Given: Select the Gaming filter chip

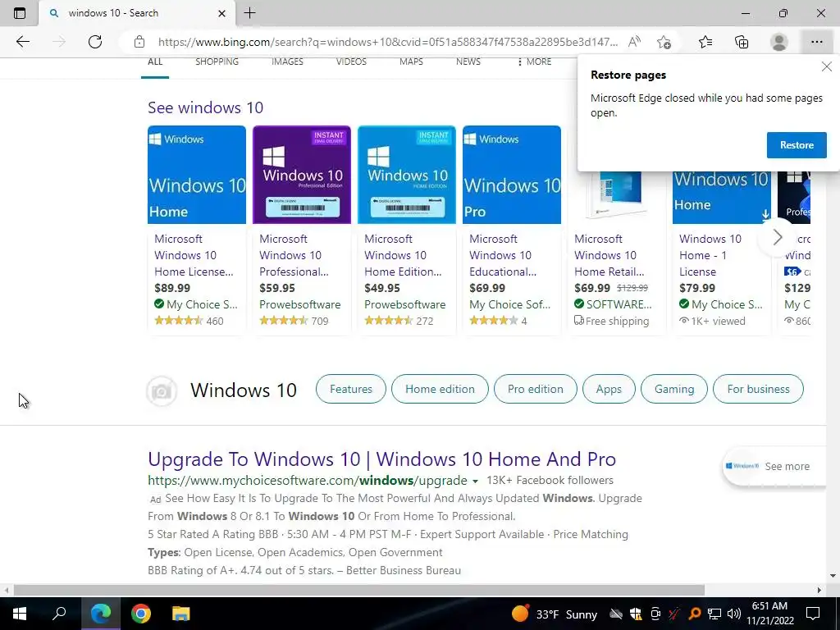Looking at the screenshot, I should (x=674, y=389).
